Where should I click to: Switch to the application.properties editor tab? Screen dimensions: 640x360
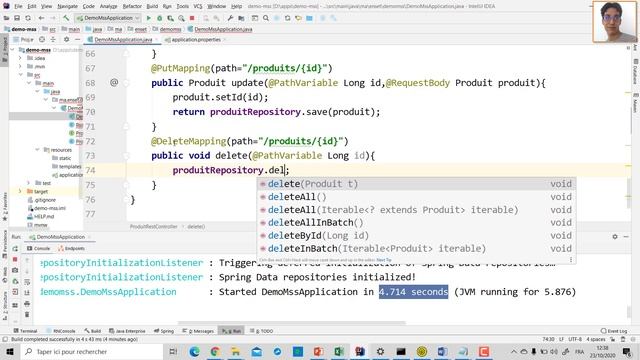(x=196, y=40)
